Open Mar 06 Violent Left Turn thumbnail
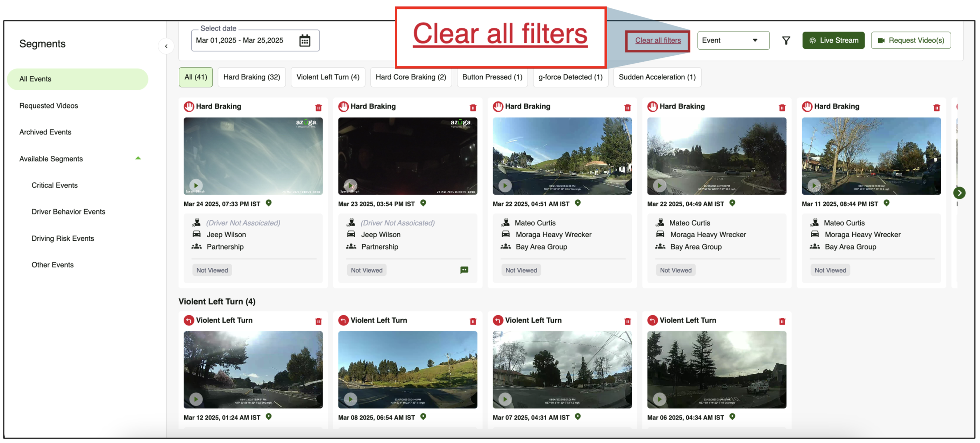Screen dimensions: 980x443 coord(716,369)
